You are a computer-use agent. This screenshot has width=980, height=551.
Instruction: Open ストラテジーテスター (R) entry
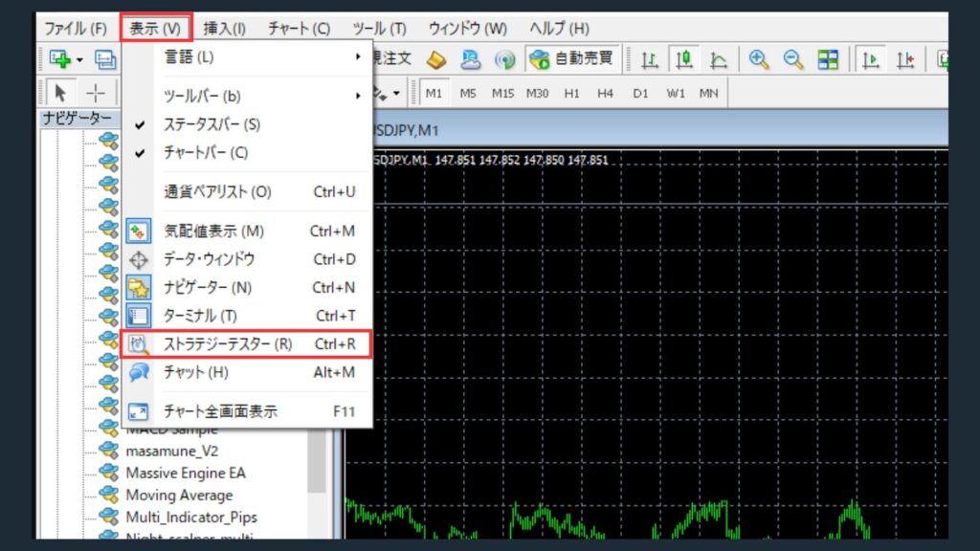[x=247, y=344]
